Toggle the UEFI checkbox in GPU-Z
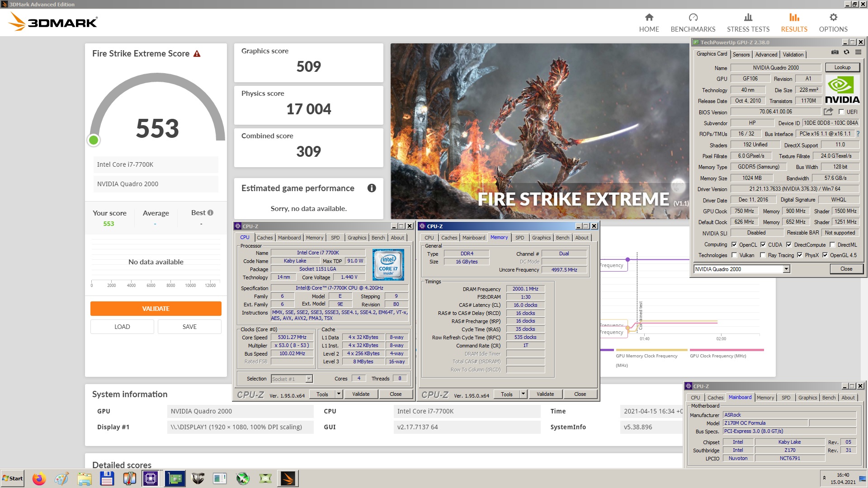 [x=841, y=112]
